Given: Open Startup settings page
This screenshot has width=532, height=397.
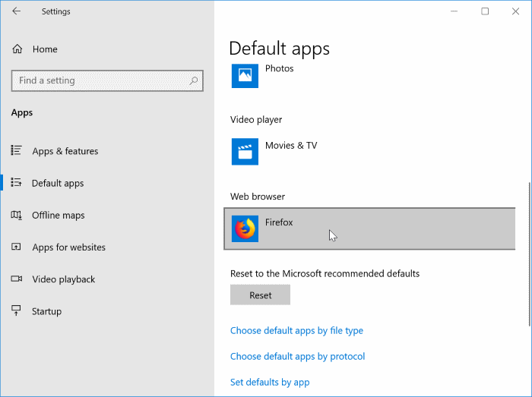Looking at the screenshot, I should tap(47, 311).
